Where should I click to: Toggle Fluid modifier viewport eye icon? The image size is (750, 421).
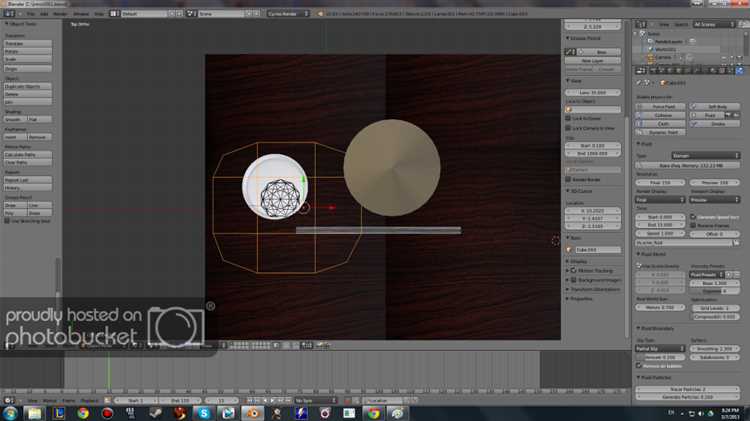(736, 115)
